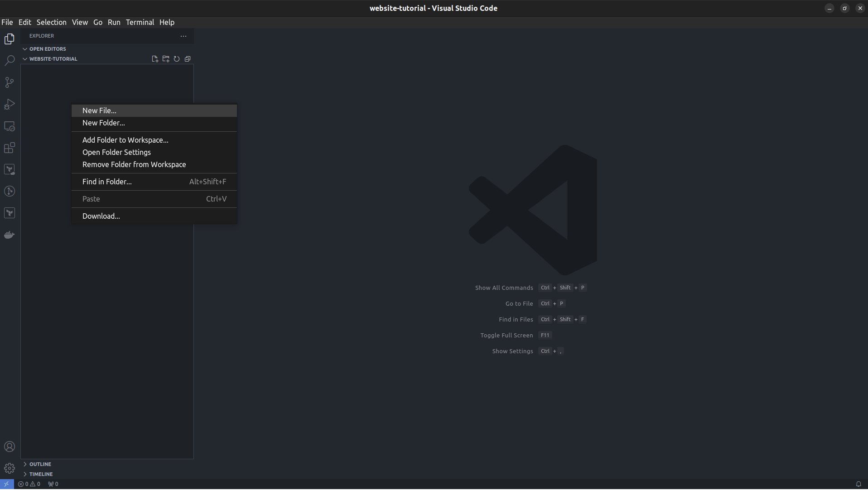Open Explorer views and more actions ellipsis
This screenshot has height=490, width=868.
183,36
